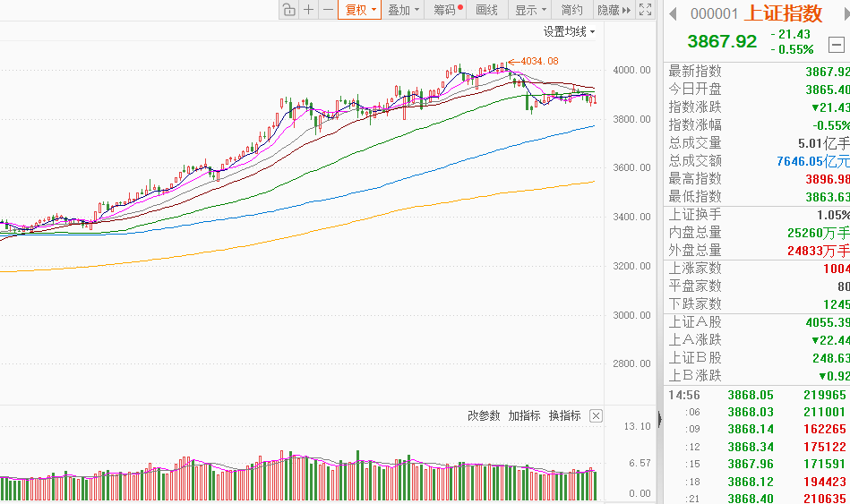Image resolution: width=850 pixels, height=504 pixels.
Task: Zoom out chart with minus icon
Action: tap(328, 10)
